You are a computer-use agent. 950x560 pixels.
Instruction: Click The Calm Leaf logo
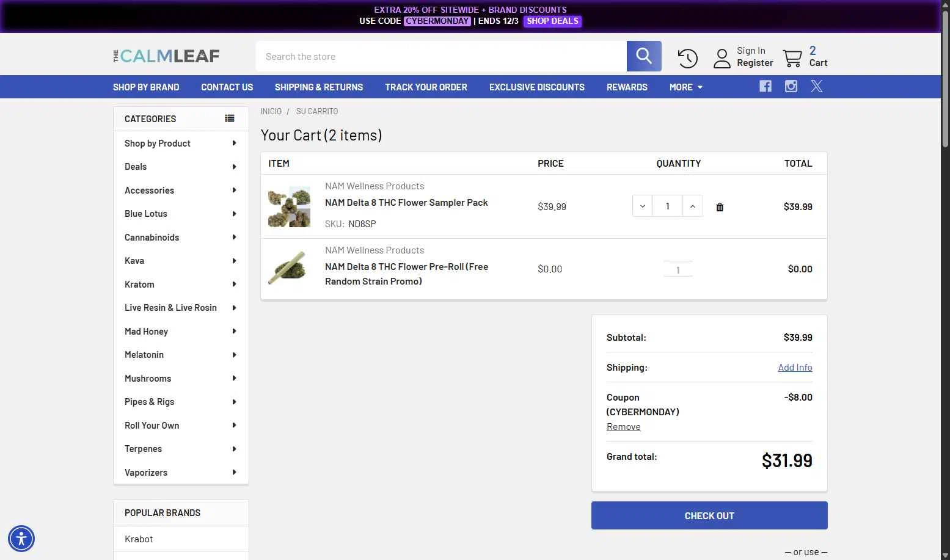(166, 56)
